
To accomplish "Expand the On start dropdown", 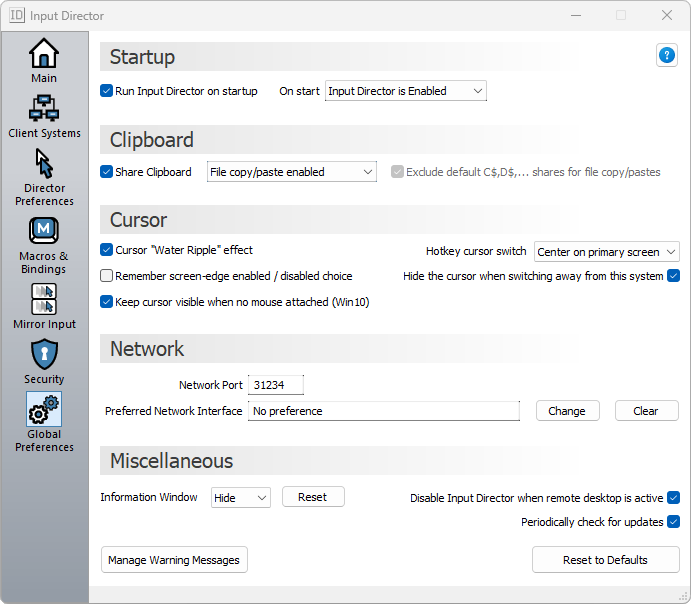I will pyautogui.click(x=405, y=91).
